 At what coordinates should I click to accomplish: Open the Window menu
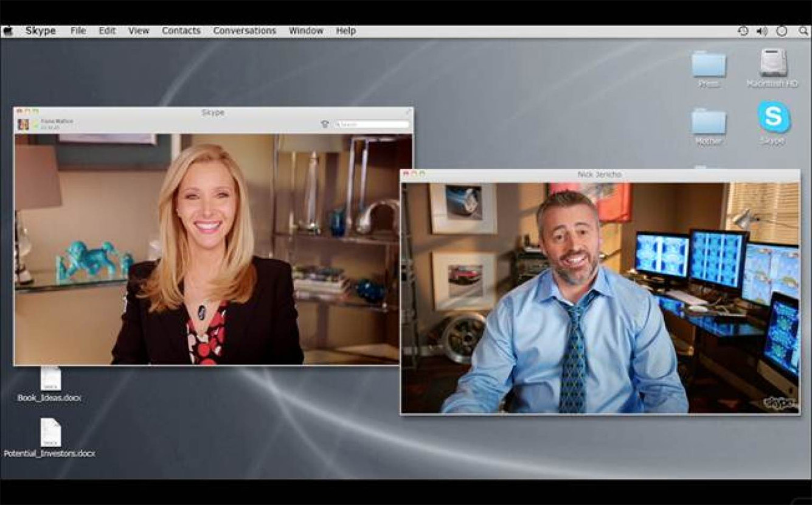pyautogui.click(x=306, y=30)
